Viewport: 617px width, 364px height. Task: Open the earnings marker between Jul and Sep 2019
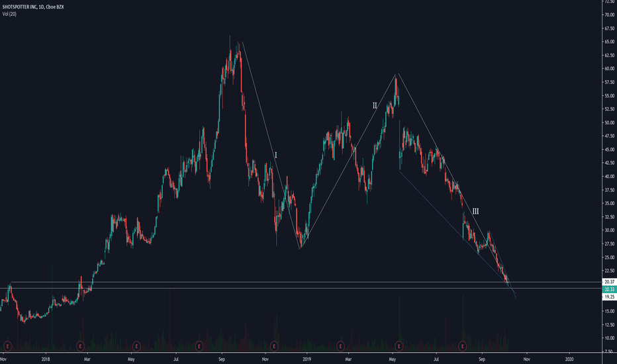pyautogui.click(x=462, y=346)
